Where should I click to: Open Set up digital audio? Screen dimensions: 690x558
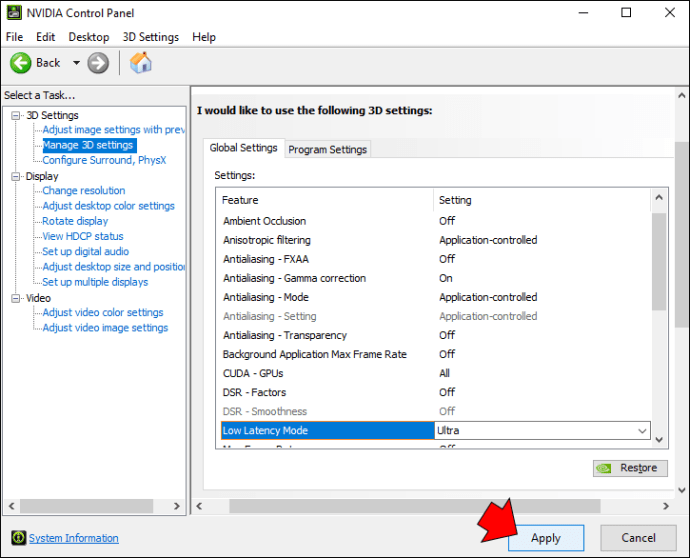coord(85,251)
